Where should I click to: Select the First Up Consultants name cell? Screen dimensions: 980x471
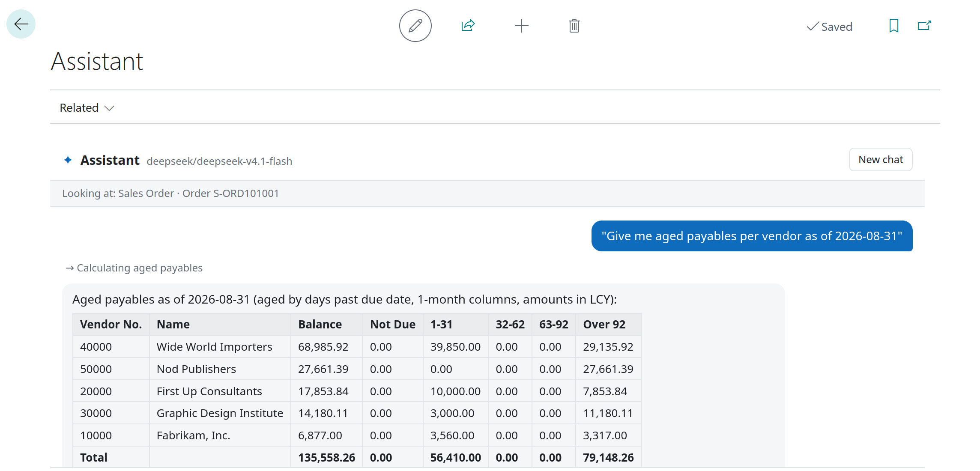(220, 391)
